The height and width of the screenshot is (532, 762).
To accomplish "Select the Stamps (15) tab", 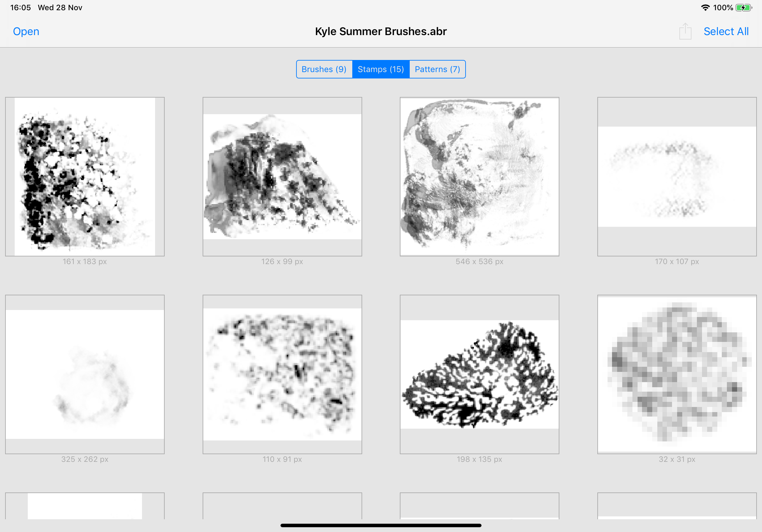I will (x=381, y=69).
